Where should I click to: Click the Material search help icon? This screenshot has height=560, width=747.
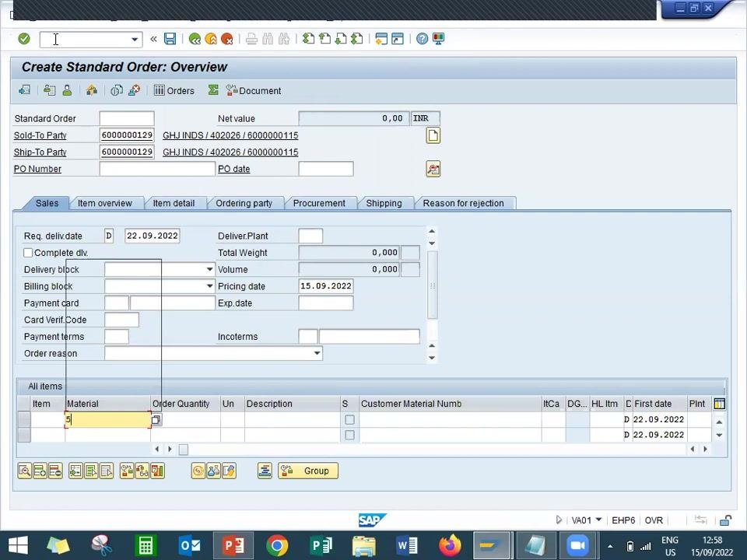click(156, 419)
